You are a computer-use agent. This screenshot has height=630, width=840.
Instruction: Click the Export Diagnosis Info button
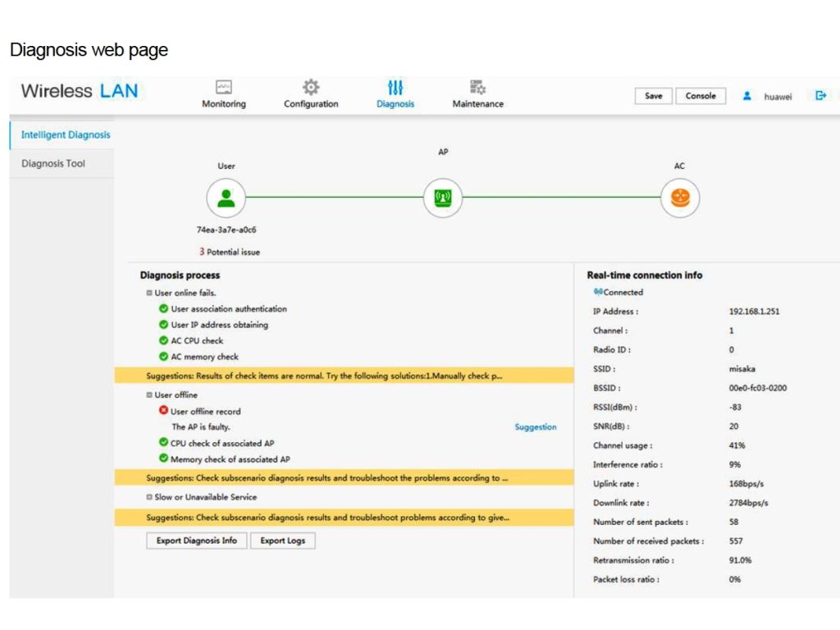point(197,541)
